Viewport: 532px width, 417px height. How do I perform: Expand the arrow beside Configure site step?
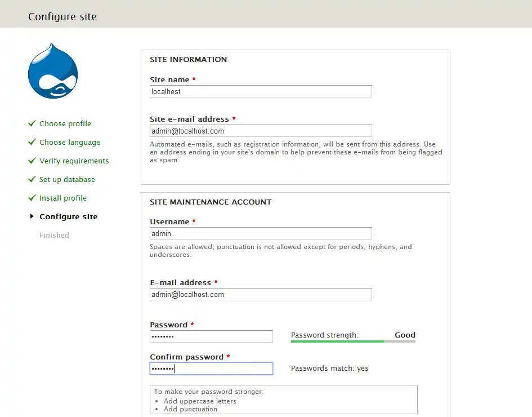(32, 216)
